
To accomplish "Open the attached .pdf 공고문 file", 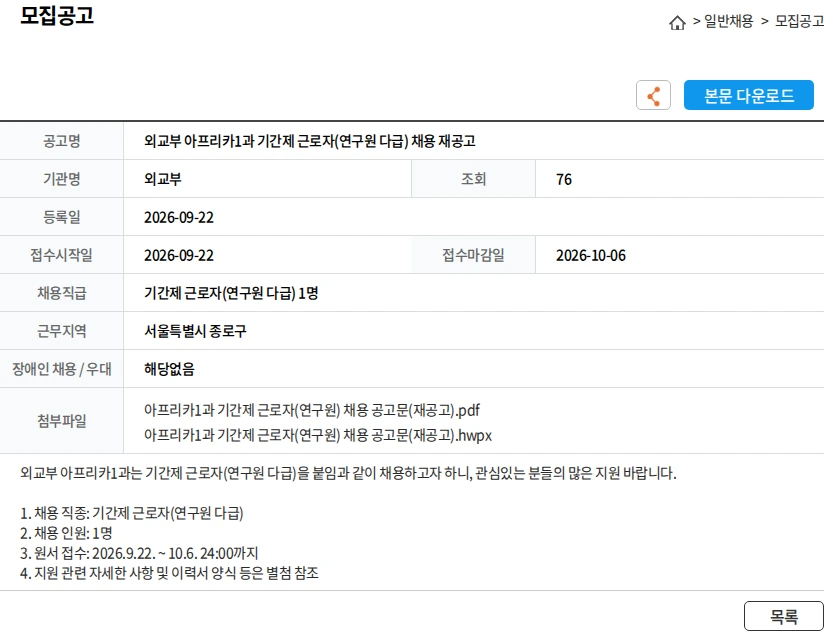I will tap(312, 410).
